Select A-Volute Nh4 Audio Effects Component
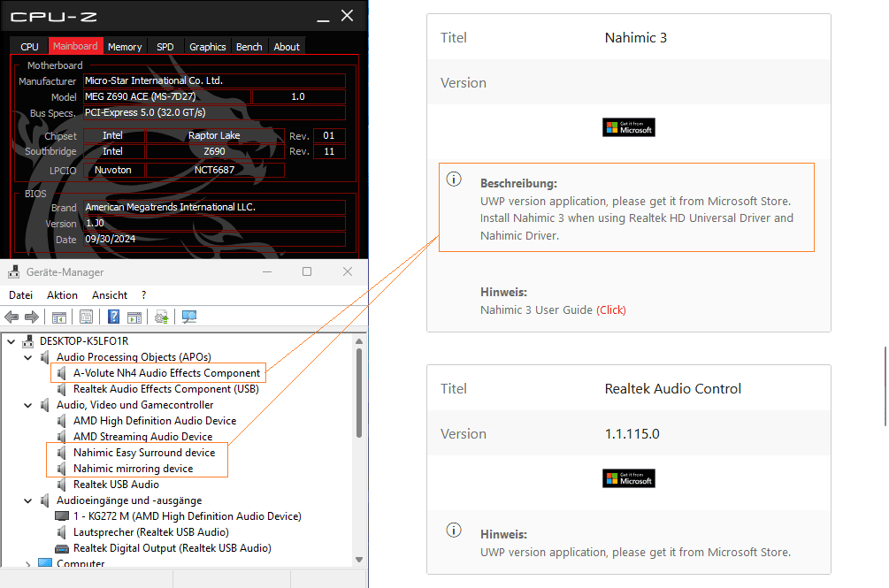Screen dimensions: 889x588 [x=166, y=373]
